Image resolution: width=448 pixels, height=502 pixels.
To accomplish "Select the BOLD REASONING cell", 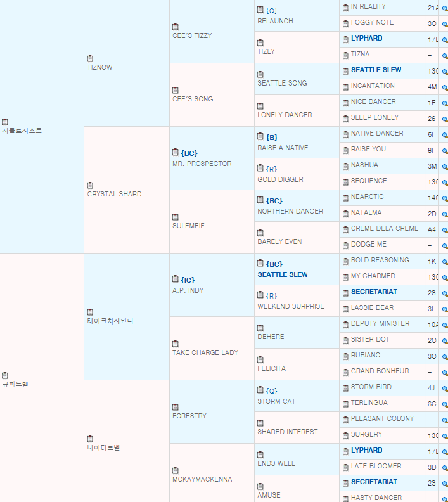I will click(382, 261).
